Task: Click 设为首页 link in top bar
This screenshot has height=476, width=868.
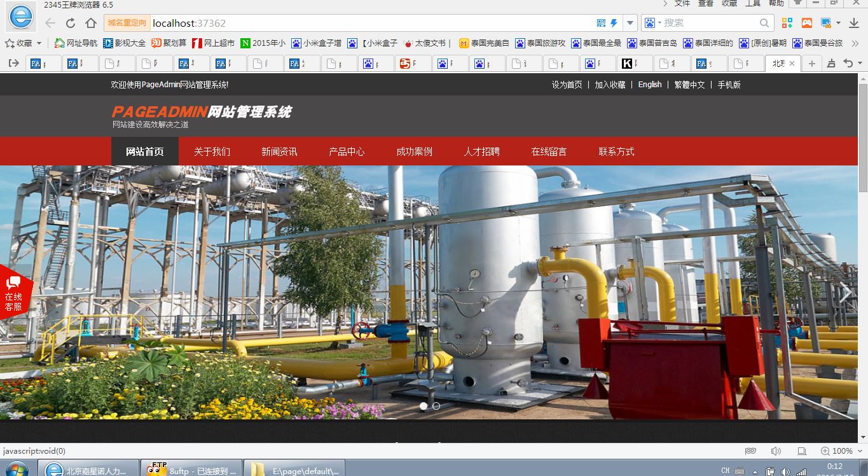Action: coord(567,85)
